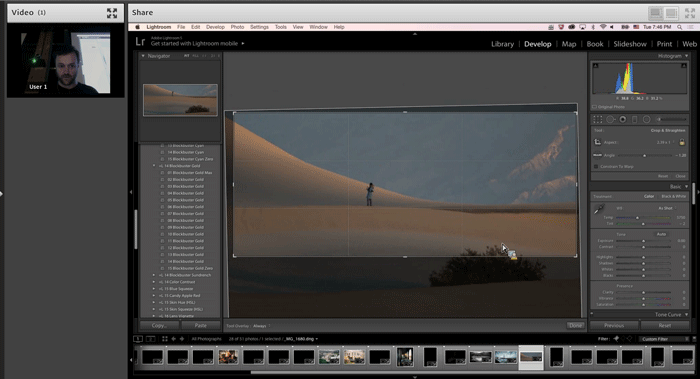
Task: Click the Lr Lightroom logo
Action: 140,42
